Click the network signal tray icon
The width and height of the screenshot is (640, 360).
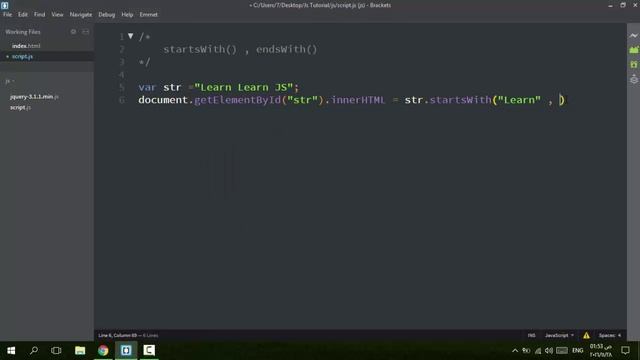pos(538,351)
